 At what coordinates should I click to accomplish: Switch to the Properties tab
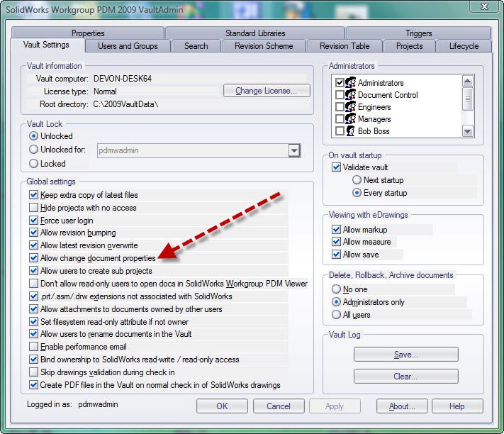point(88,33)
